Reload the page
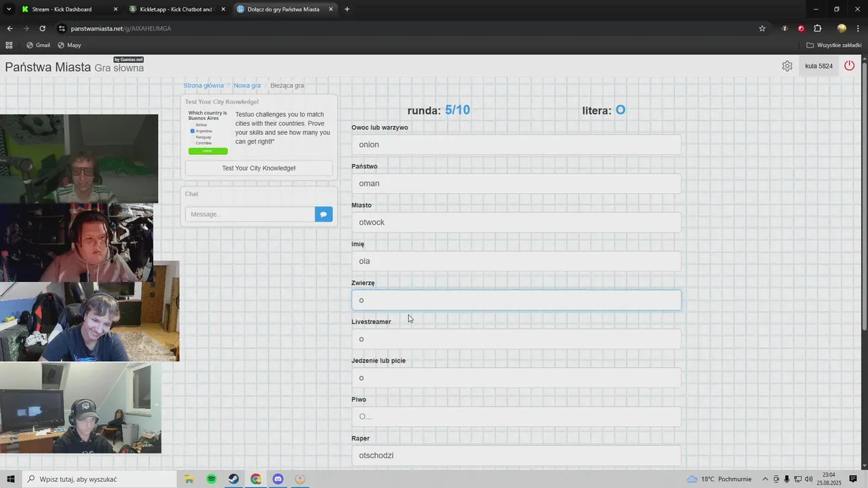The height and width of the screenshot is (488, 868). (42, 28)
